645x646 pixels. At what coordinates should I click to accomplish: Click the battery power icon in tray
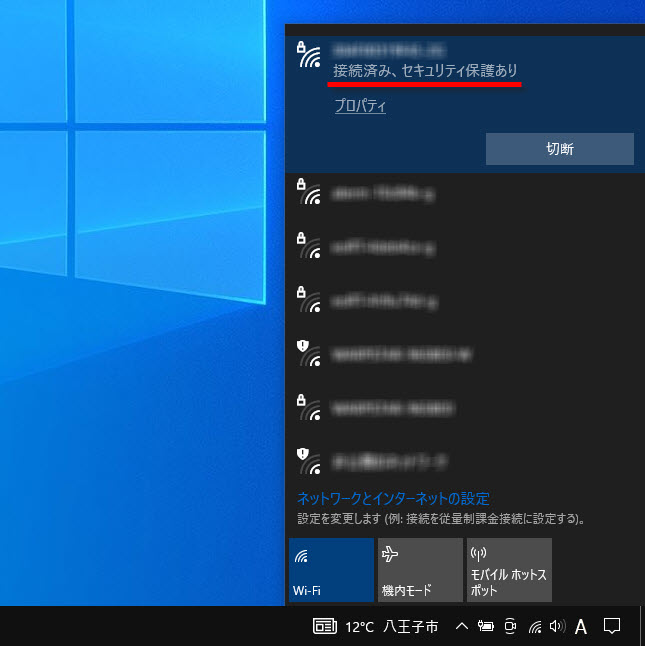point(485,627)
